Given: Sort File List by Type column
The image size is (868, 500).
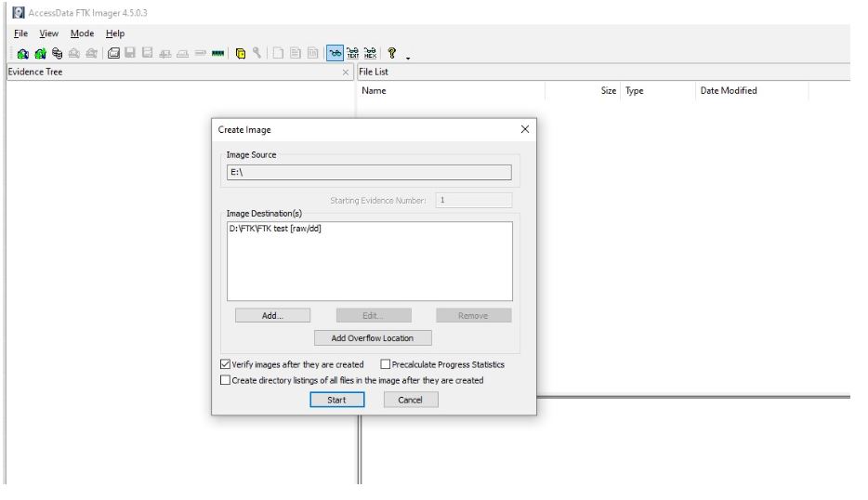Looking at the screenshot, I should pyautogui.click(x=658, y=91).
